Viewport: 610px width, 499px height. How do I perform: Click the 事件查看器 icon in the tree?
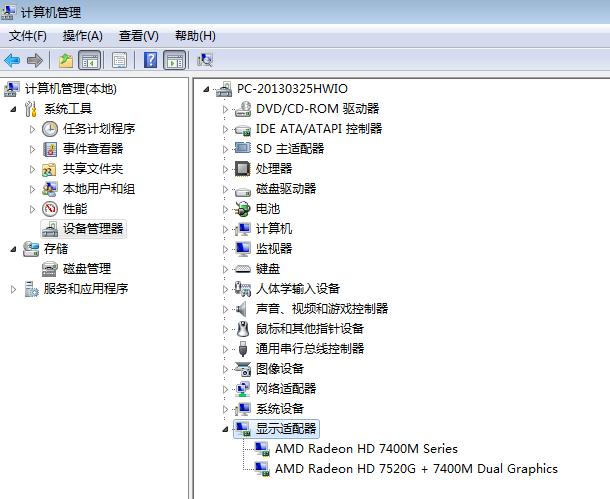click(50, 148)
